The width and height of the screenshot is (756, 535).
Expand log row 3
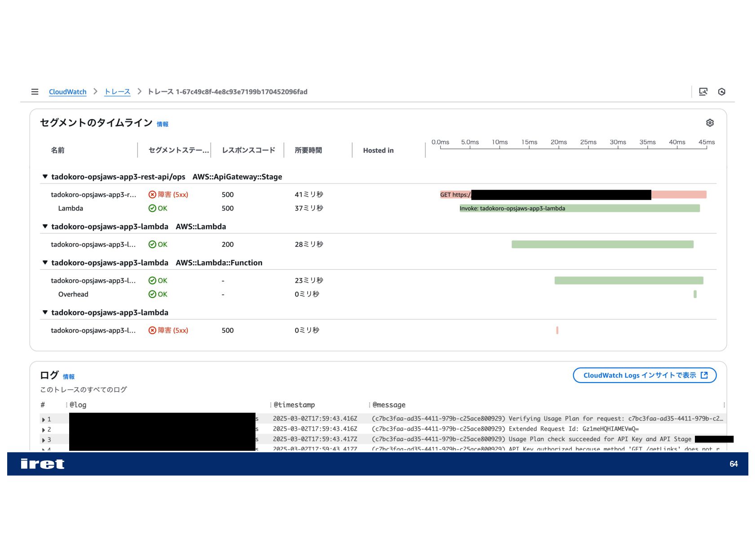(44, 440)
